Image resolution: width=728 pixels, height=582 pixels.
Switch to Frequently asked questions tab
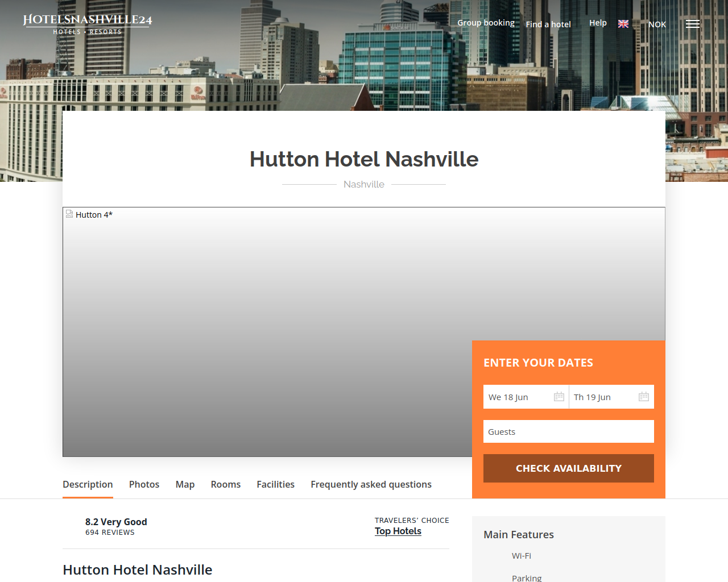pos(371,484)
